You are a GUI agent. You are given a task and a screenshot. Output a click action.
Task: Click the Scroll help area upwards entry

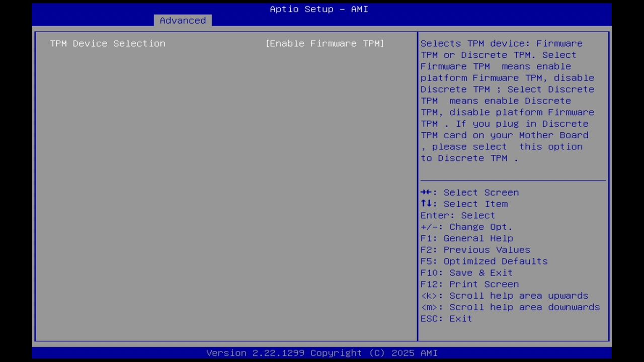tap(504, 296)
